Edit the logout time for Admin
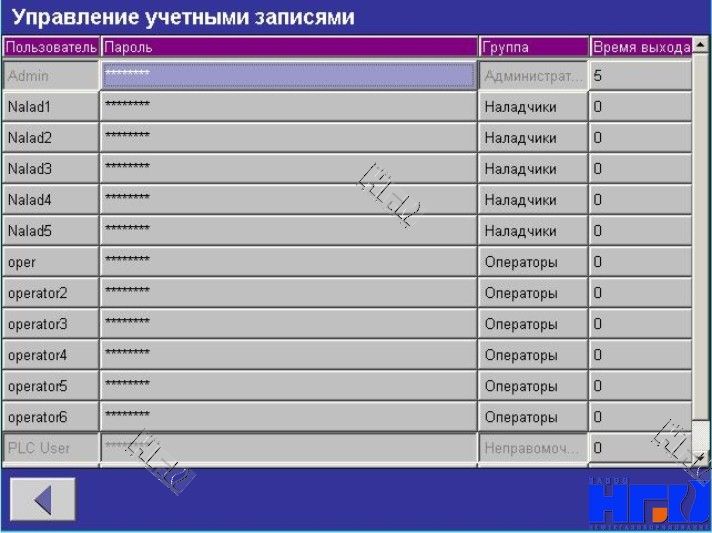This screenshot has height=533, width=712. (640, 76)
